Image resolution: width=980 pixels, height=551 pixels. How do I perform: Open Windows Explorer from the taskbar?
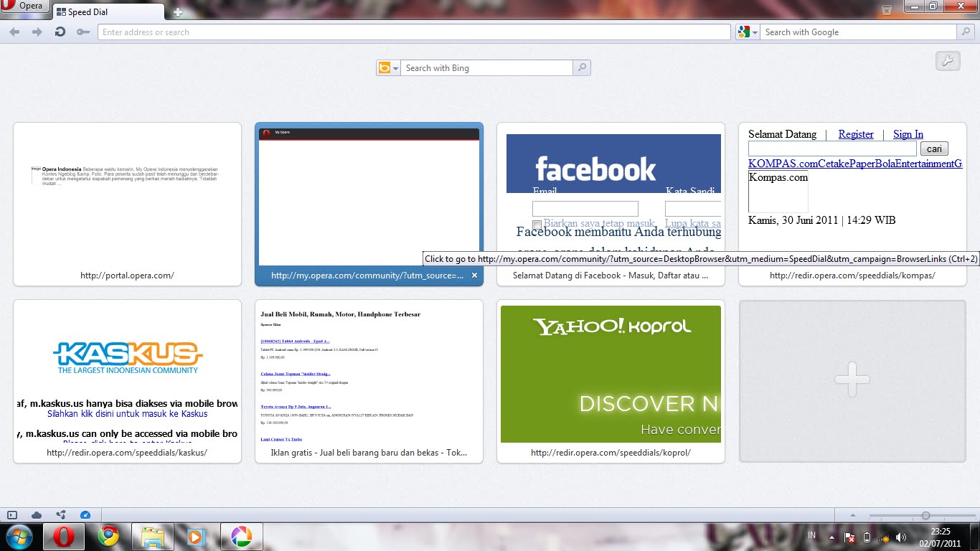[153, 537]
